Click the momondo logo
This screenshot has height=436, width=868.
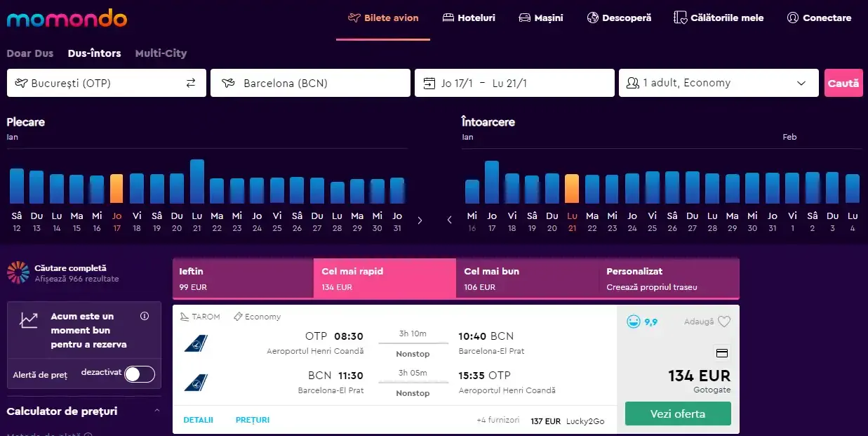[67, 18]
